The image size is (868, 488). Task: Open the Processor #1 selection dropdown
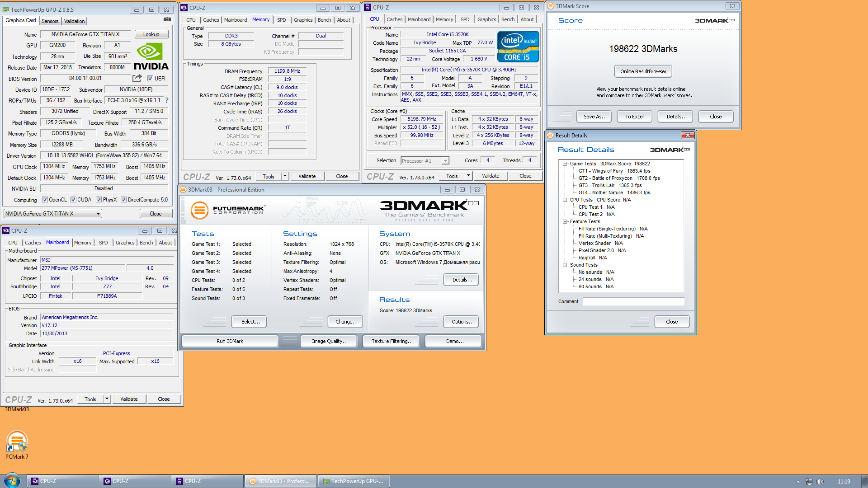425,161
